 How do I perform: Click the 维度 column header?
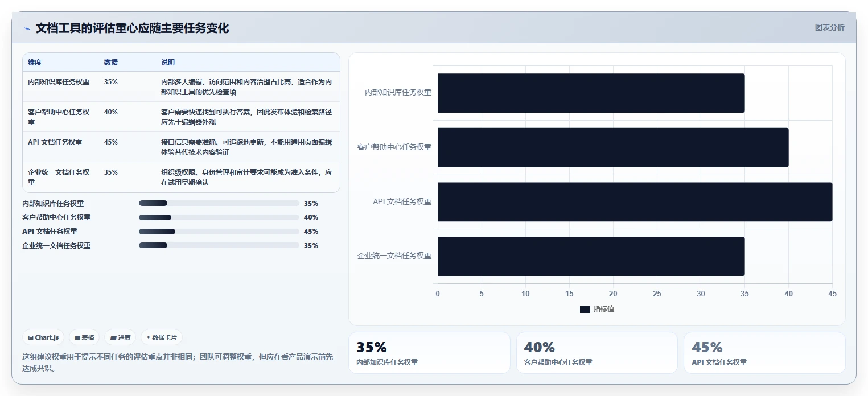pos(35,63)
